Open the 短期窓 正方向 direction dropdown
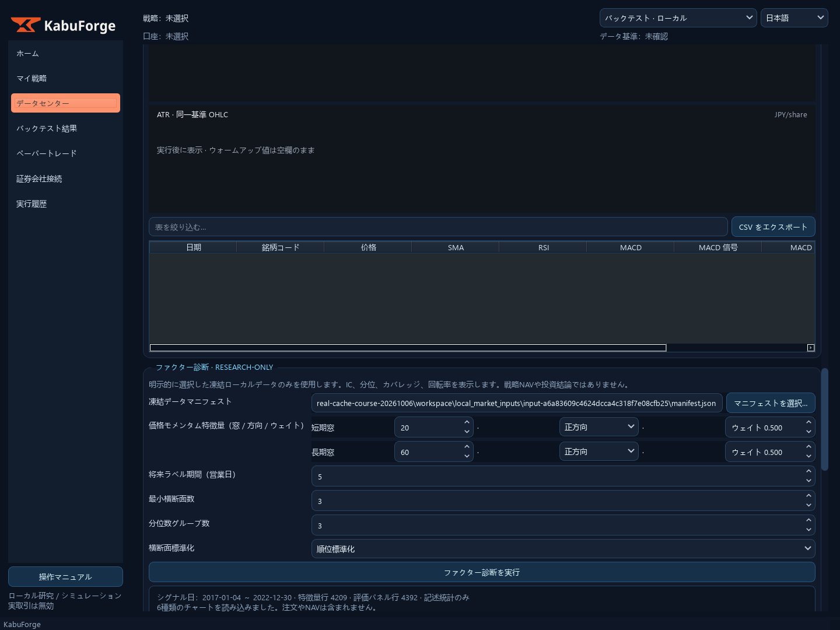The image size is (840, 630). [598, 427]
